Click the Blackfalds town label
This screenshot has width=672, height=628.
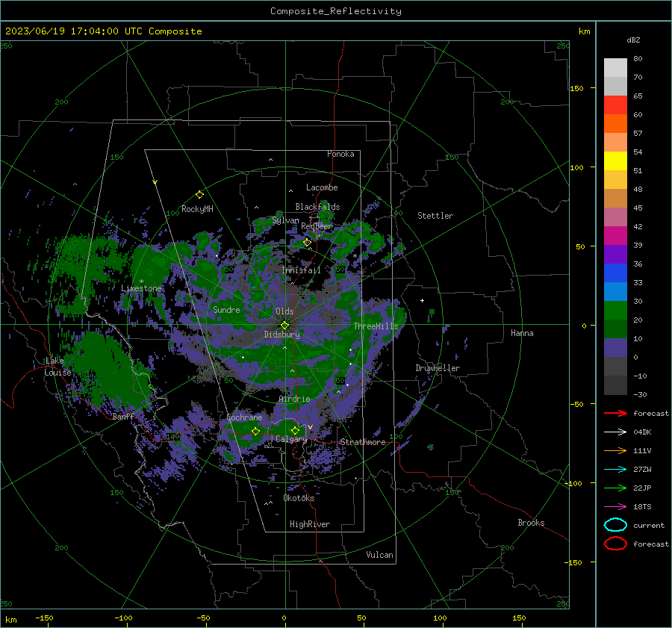(x=317, y=207)
